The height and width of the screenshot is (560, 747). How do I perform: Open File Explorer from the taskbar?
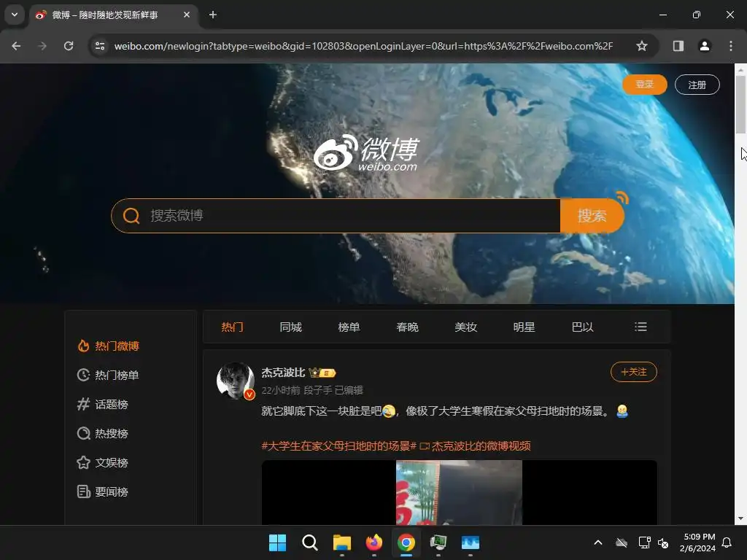pyautogui.click(x=342, y=542)
